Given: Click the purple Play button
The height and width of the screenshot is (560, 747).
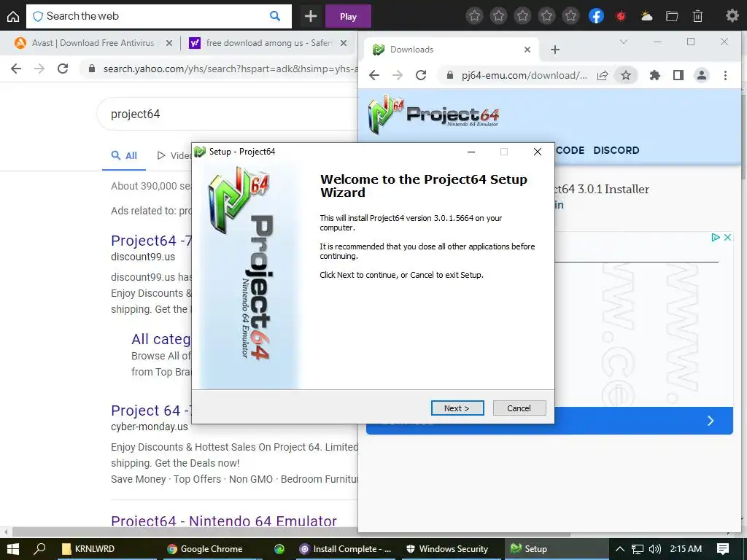Looking at the screenshot, I should point(348,17).
